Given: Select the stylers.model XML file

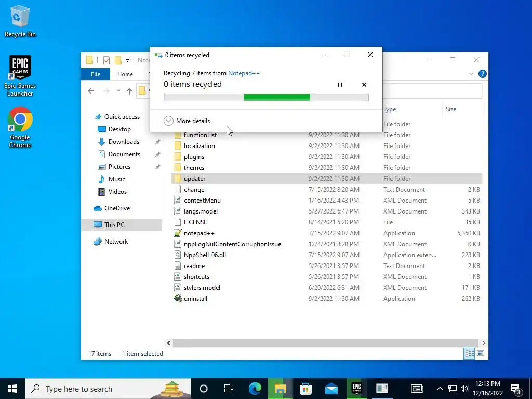Looking at the screenshot, I should tap(202, 288).
